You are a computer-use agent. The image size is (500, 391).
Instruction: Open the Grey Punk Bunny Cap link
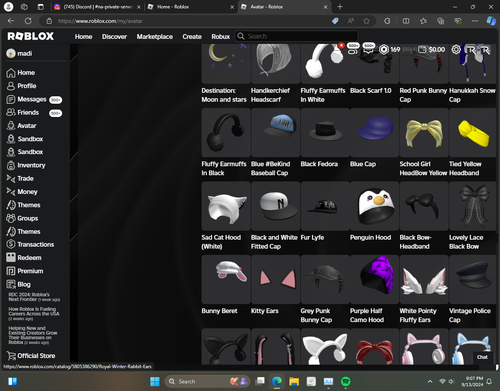316,315
